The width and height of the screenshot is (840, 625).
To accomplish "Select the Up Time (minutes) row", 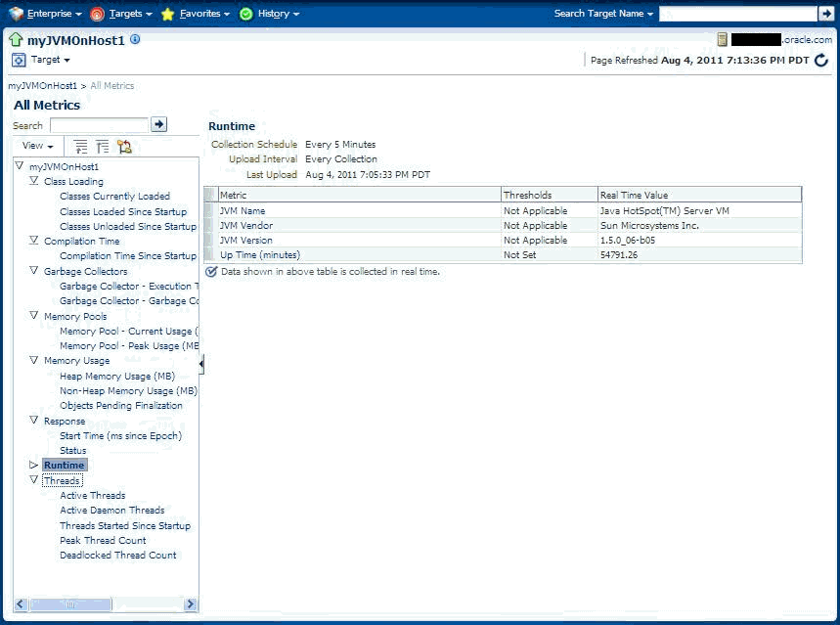I will tap(503, 255).
